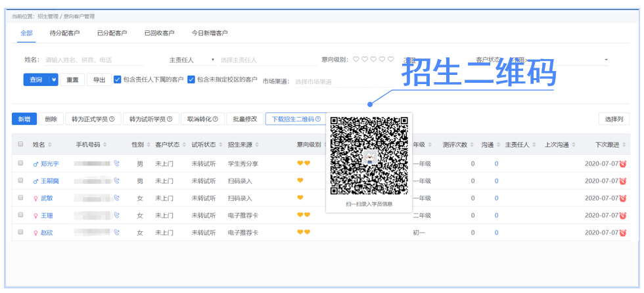Screen dimensions: 644x293
Task: Uncheck 包含责任人下属的客户 checkbox
Action: pyautogui.click(x=118, y=79)
